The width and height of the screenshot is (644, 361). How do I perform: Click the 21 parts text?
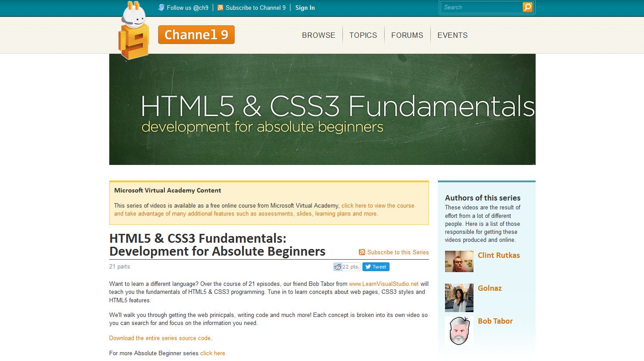pos(119,267)
